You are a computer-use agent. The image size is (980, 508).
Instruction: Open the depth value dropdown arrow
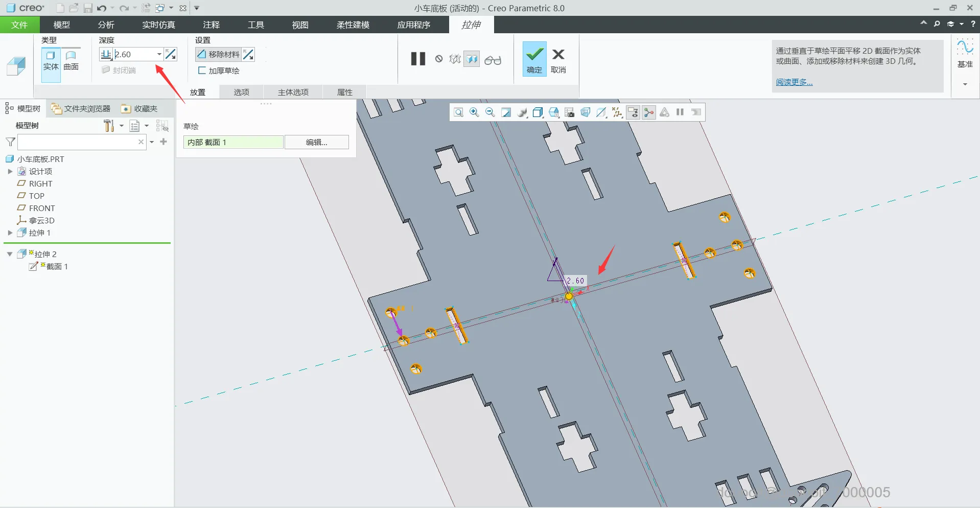tap(159, 54)
